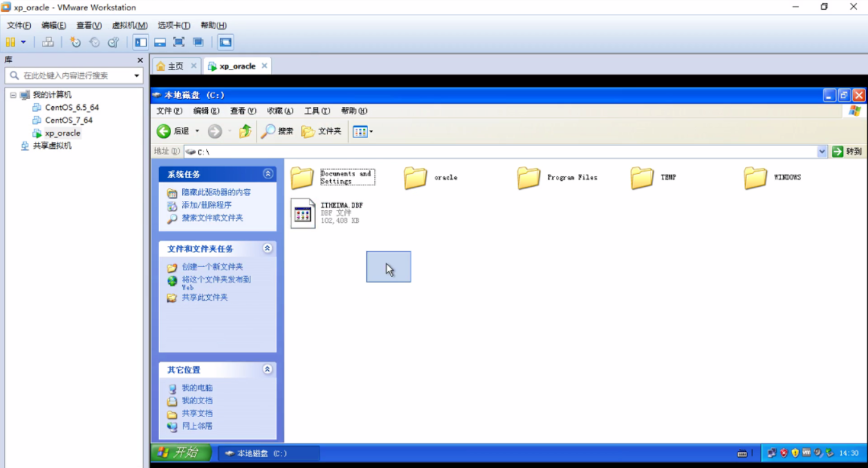Viewport: 868px width, 468px height.
Task: Open the back history dropdown arrow
Action: coord(197,131)
